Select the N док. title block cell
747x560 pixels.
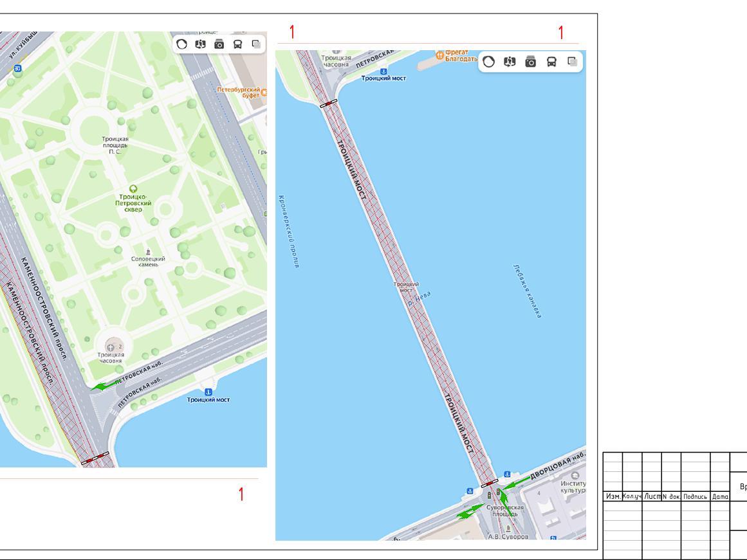[671, 496]
